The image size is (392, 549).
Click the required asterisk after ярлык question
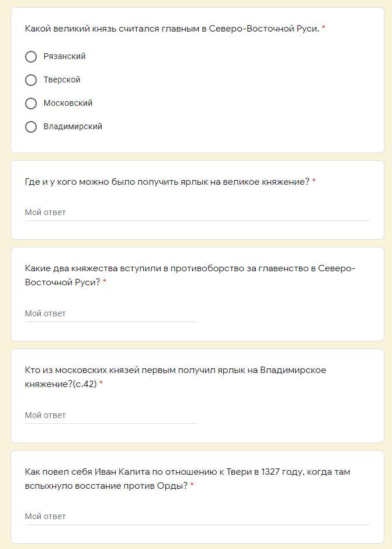(x=314, y=181)
